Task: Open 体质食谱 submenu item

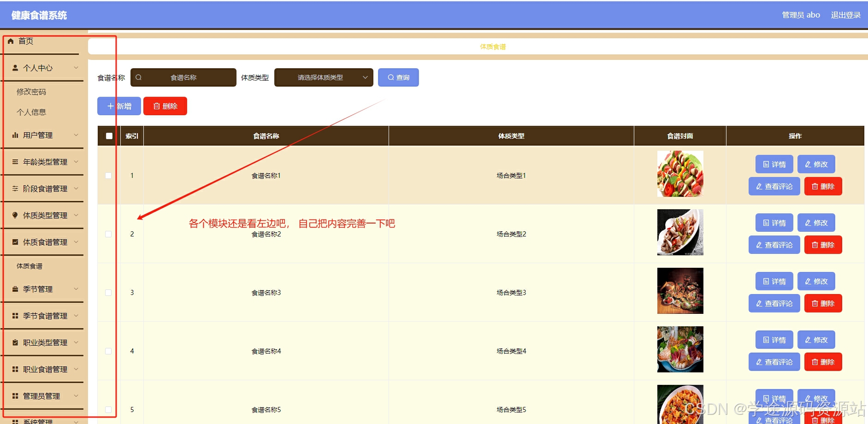Action: tap(30, 266)
